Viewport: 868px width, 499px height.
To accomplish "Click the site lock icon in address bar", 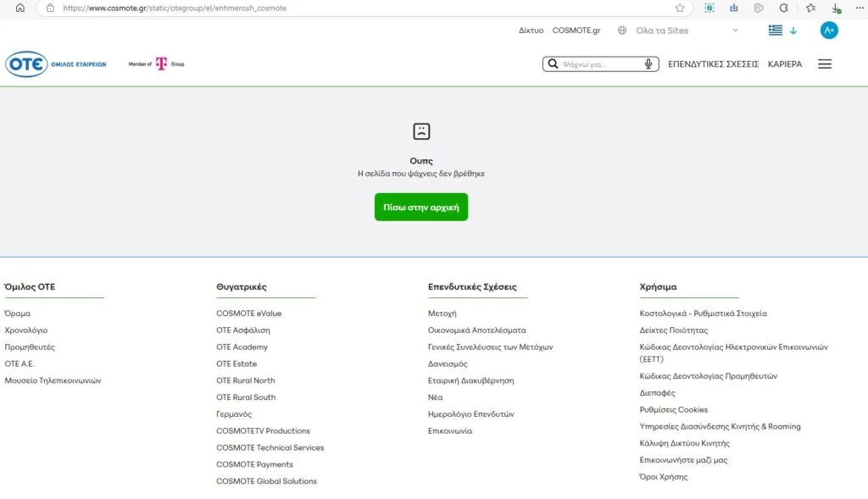I will (50, 8).
